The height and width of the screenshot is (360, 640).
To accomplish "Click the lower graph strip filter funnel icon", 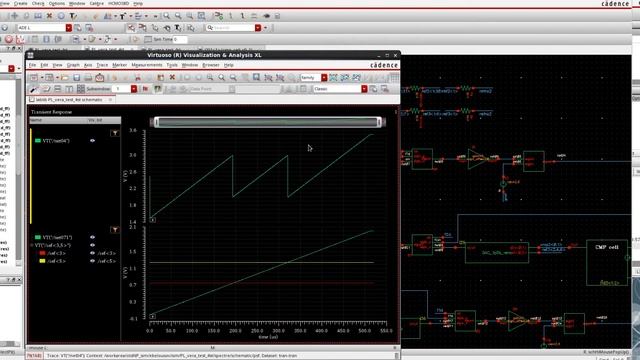I will tap(115, 230).
